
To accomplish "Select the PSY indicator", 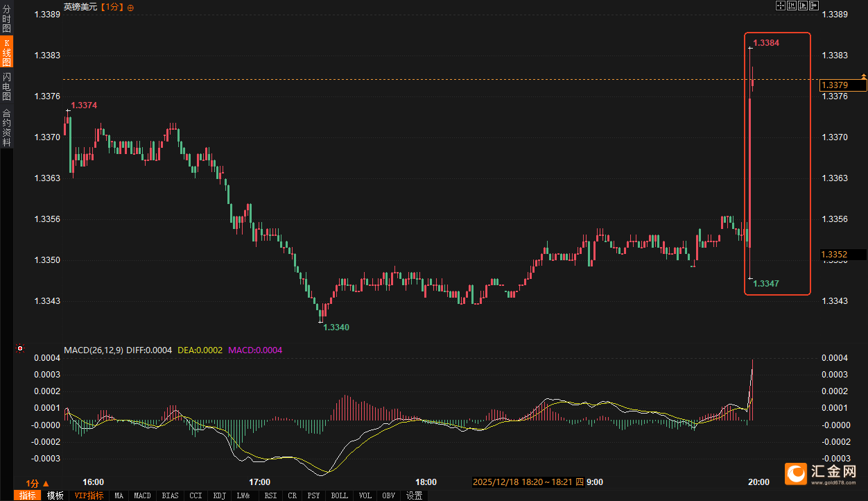I will coord(314,495).
